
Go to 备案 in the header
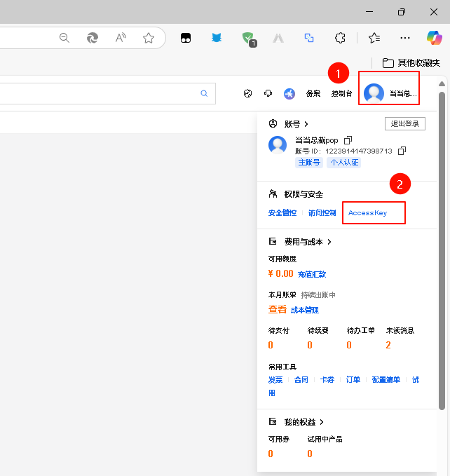[313, 93]
